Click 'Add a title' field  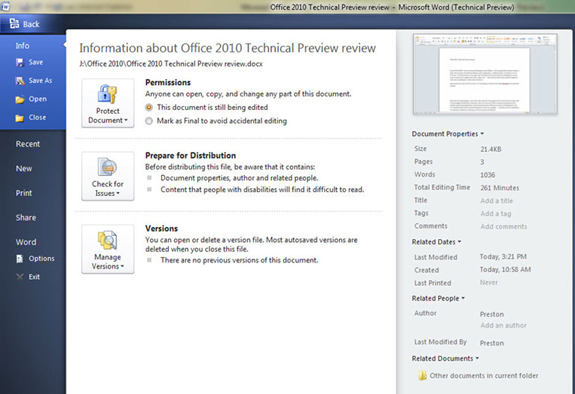click(x=497, y=201)
